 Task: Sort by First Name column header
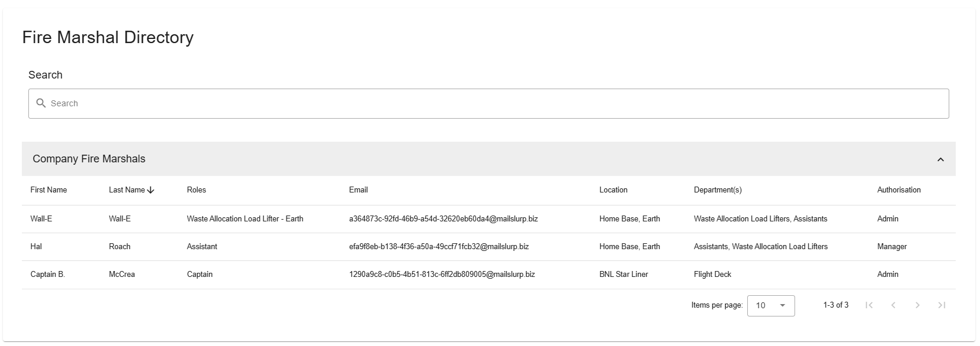[x=48, y=190]
